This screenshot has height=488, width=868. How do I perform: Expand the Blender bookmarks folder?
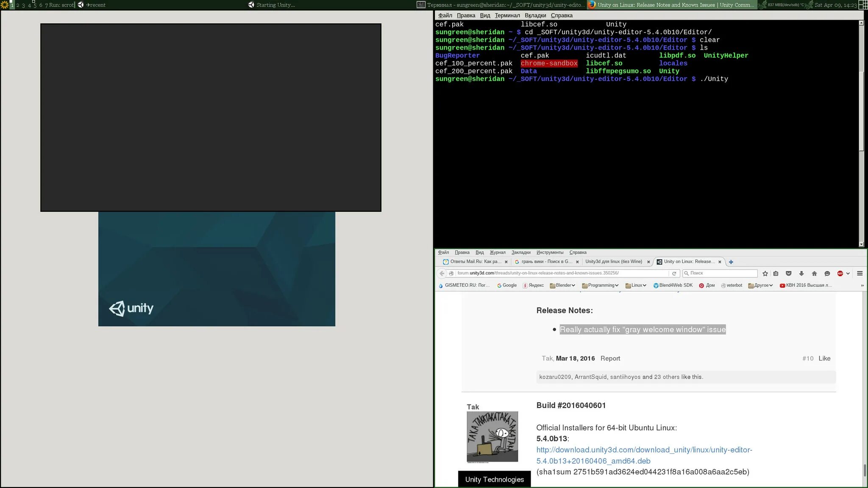coord(563,286)
